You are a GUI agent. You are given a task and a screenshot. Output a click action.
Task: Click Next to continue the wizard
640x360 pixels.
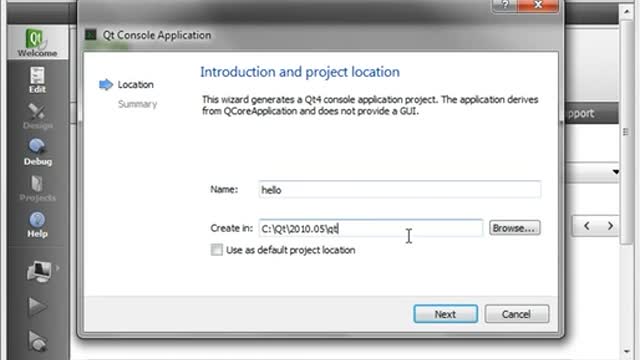[445, 314]
